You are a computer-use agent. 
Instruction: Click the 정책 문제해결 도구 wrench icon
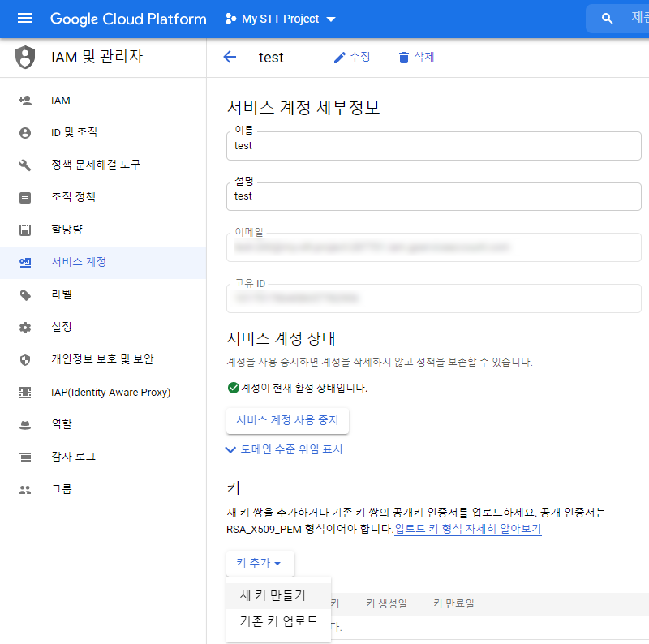click(x=25, y=165)
